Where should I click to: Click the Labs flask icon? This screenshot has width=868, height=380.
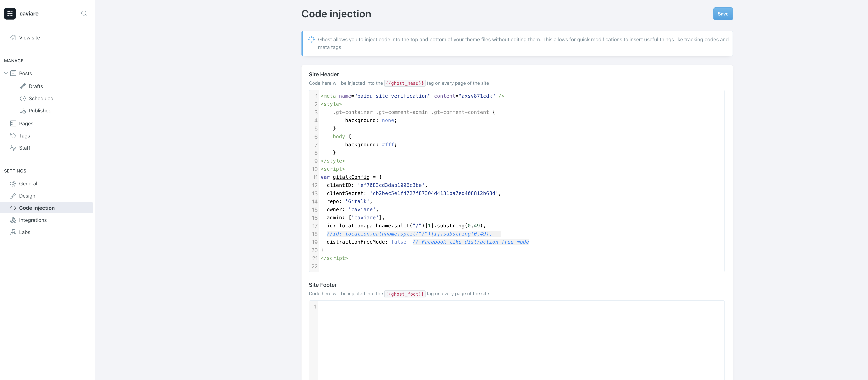(x=13, y=232)
